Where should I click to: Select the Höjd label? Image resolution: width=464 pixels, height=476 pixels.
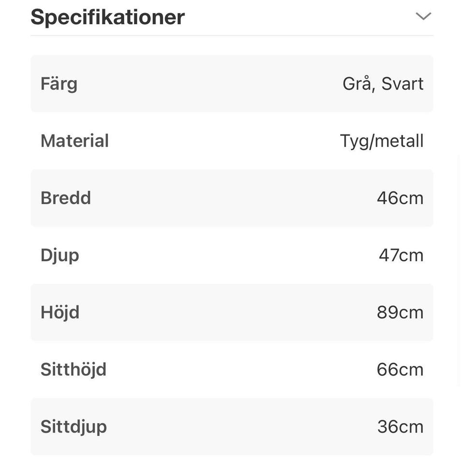(x=60, y=312)
